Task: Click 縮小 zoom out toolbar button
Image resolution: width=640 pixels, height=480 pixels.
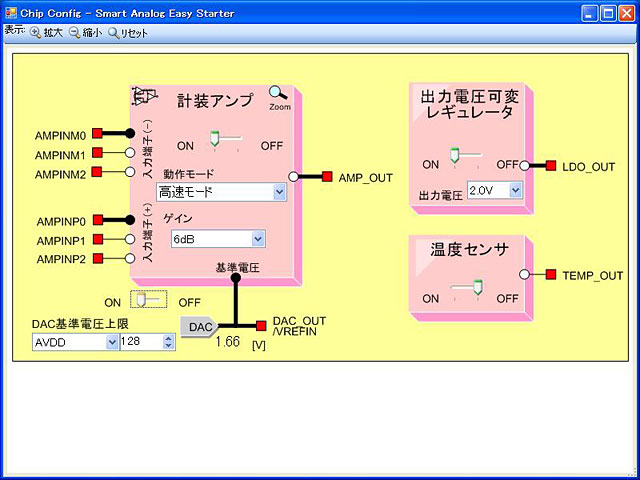Action: click(x=85, y=33)
